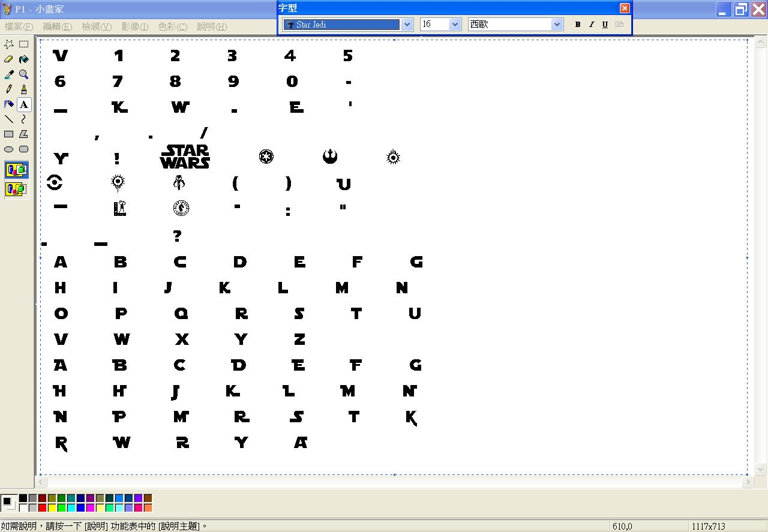Activate the Fill With Color bucket
The height and width of the screenshot is (532, 768).
pos(23,59)
